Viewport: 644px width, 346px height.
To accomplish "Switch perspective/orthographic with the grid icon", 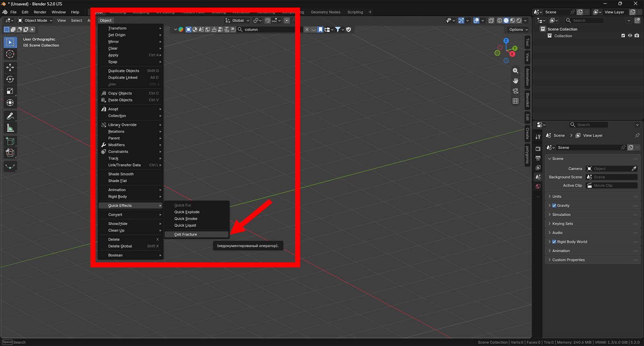I will pos(516,101).
